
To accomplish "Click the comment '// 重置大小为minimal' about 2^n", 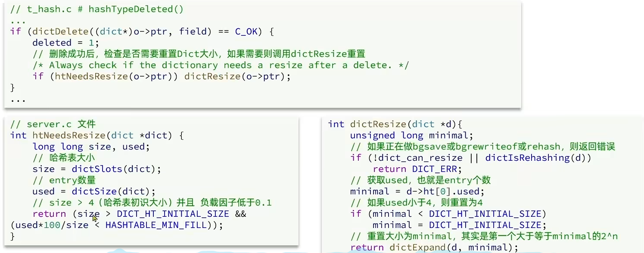I will (x=484, y=236).
